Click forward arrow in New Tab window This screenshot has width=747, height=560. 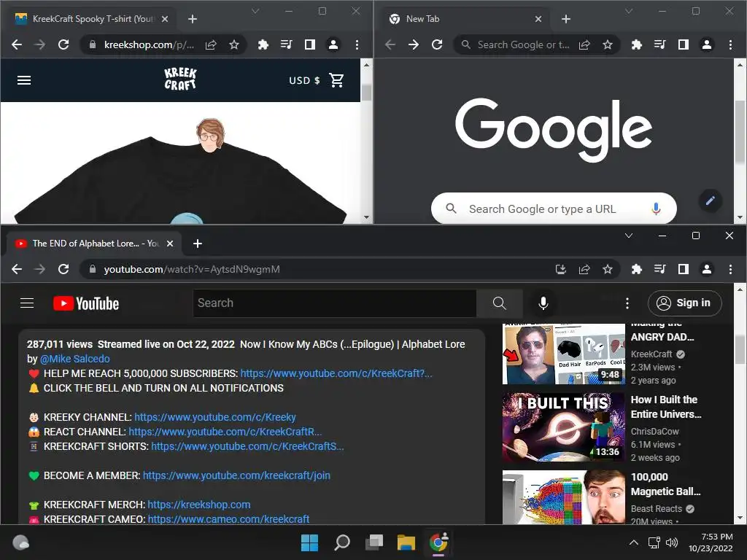click(414, 44)
